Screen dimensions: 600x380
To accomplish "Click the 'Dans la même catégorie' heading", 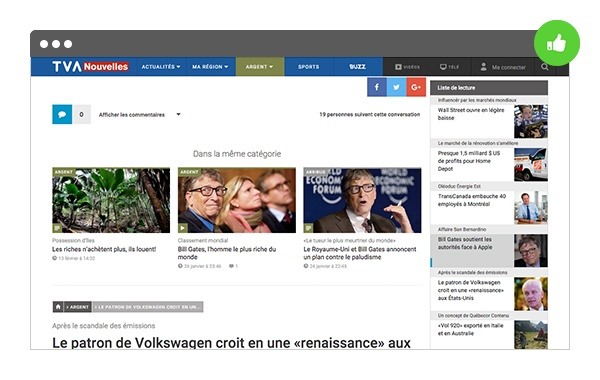I will 237,154.
